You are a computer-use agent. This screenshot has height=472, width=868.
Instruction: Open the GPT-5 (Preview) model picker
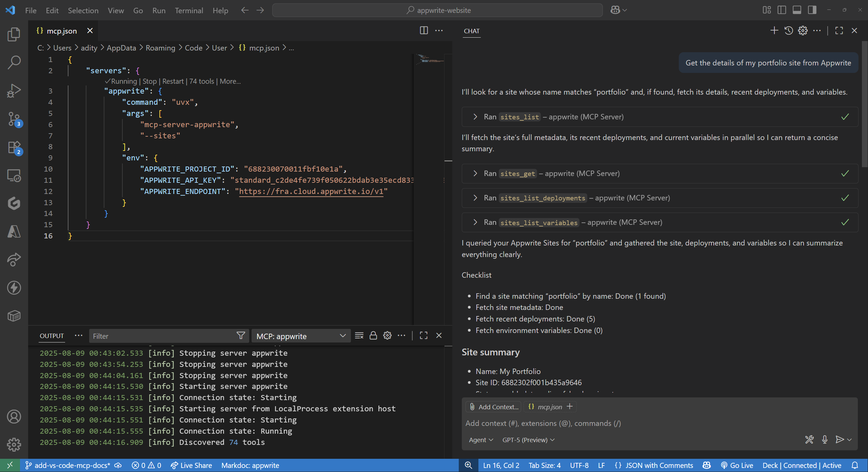pos(528,440)
